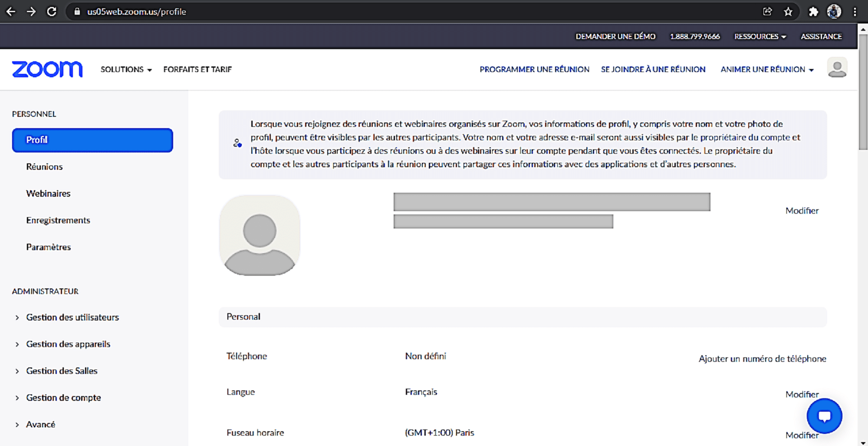Expand the Avancé section
Image resolution: width=868 pixels, height=446 pixels.
40,425
